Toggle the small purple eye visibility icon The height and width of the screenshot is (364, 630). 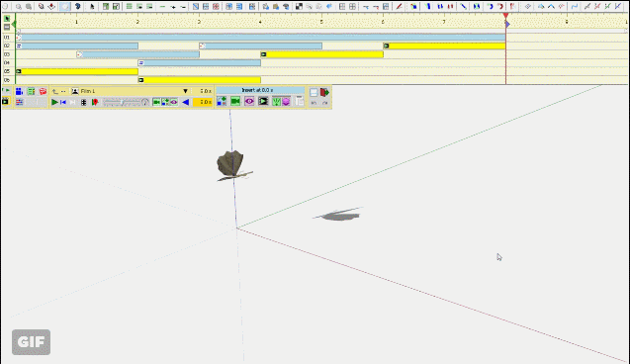(174, 103)
